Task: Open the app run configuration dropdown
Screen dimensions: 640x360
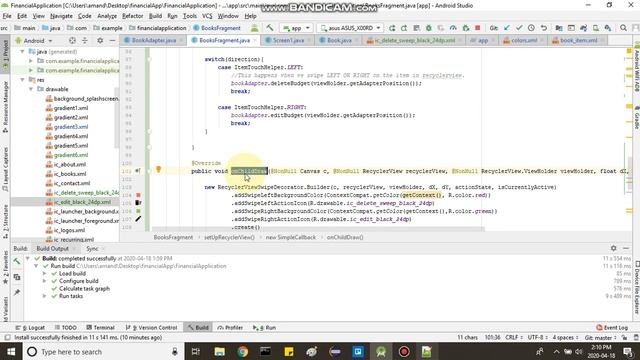Action: pos(296,28)
